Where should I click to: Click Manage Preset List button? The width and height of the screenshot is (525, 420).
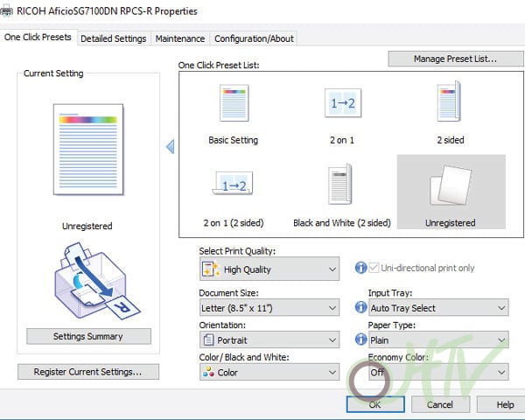click(x=455, y=59)
